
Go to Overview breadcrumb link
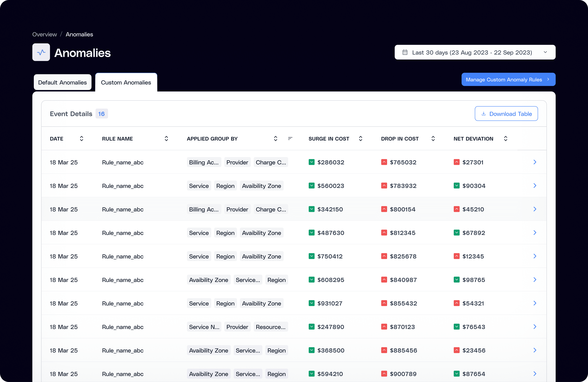44,34
